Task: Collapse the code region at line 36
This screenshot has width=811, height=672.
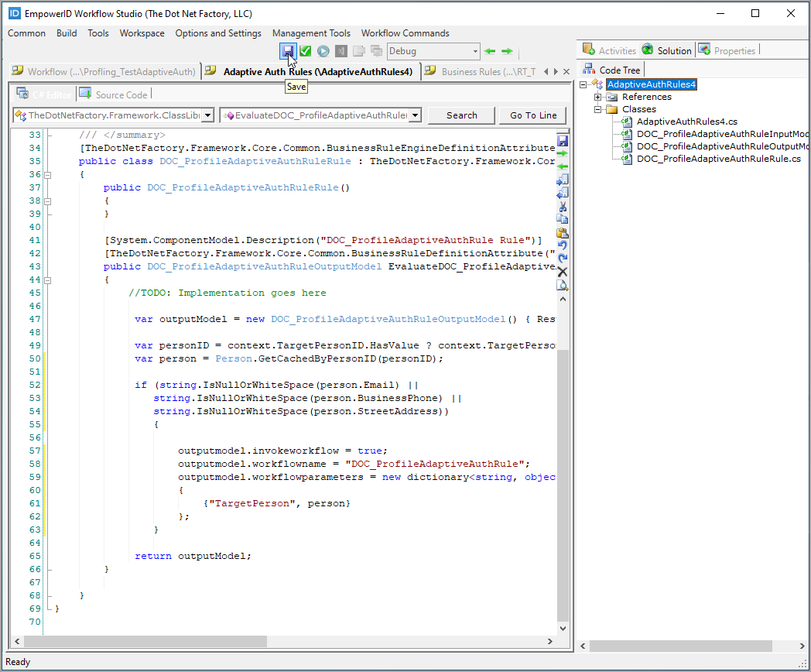Action: 48,175
